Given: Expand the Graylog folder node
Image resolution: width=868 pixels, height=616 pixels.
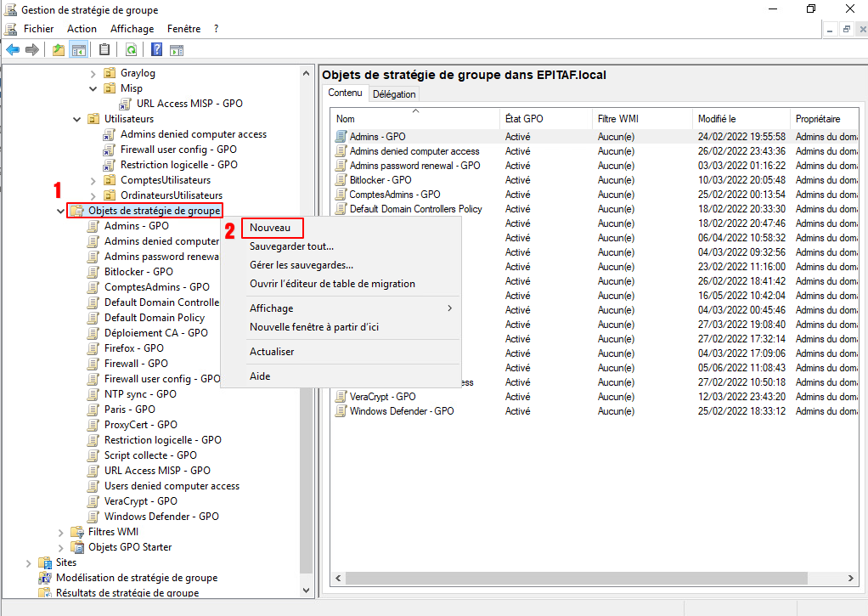Looking at the screenshot, I should coord(93,73).
